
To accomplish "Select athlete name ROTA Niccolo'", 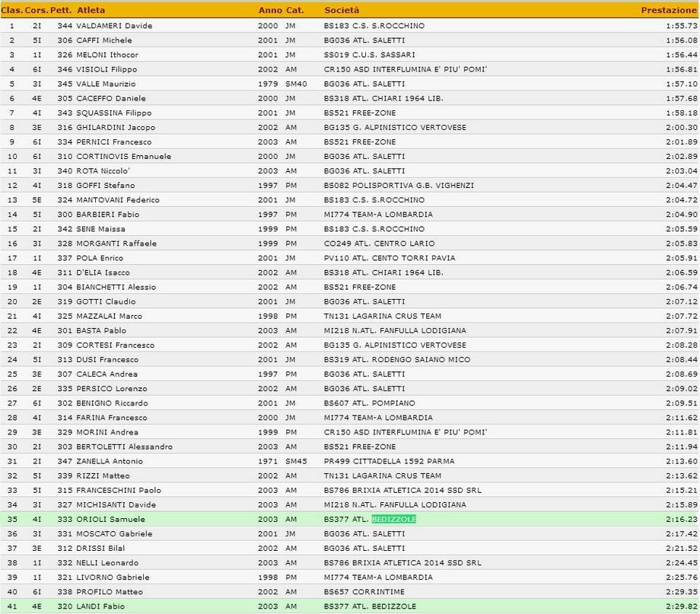I will click(103, 171).
